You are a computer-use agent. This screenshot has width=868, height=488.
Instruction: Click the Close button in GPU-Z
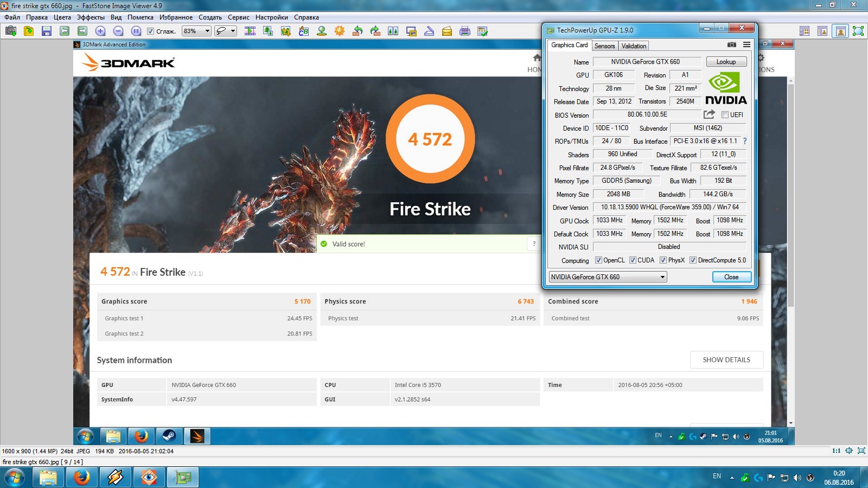(731, 277)
